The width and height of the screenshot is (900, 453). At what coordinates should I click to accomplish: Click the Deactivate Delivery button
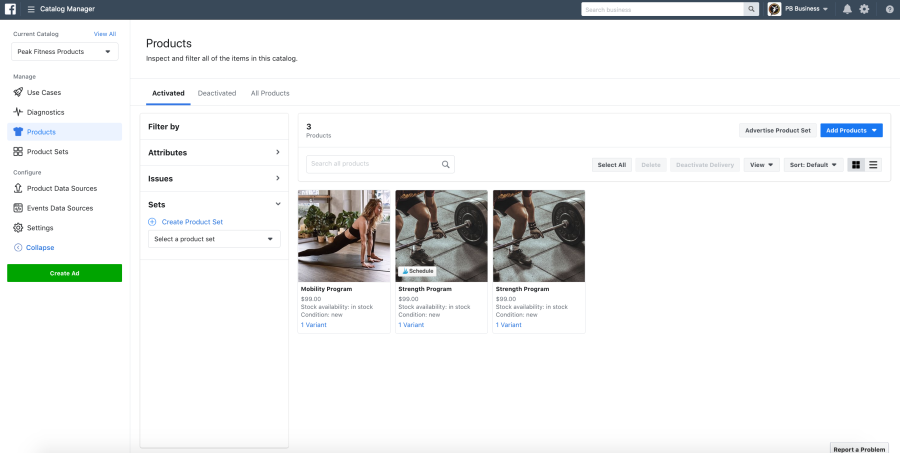click(705, 165)
